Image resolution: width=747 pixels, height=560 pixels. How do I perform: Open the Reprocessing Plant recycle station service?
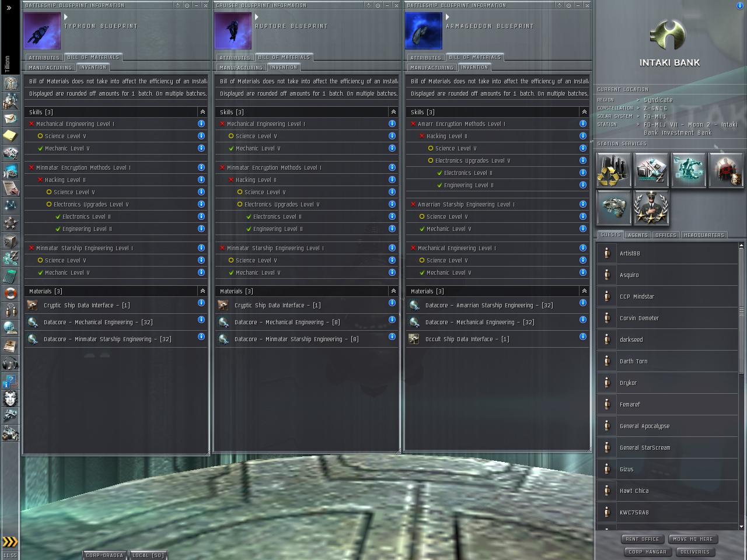[614, 170]
